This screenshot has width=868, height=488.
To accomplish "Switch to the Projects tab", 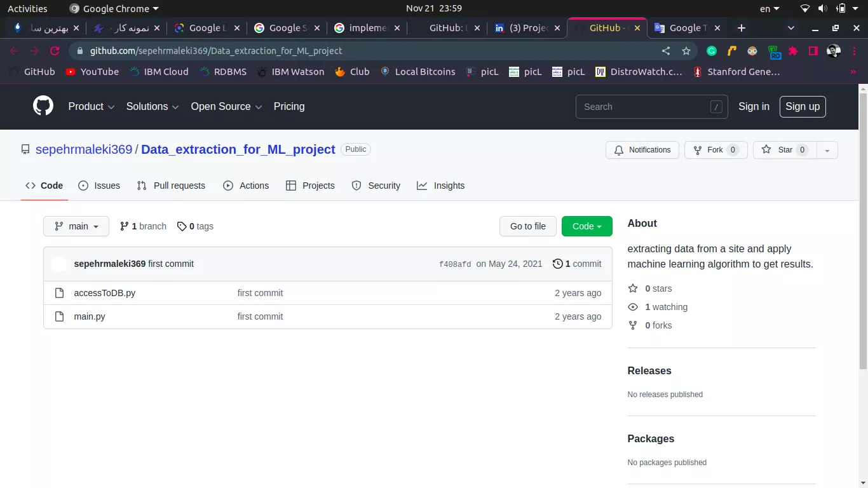I will tap(310, 186).
